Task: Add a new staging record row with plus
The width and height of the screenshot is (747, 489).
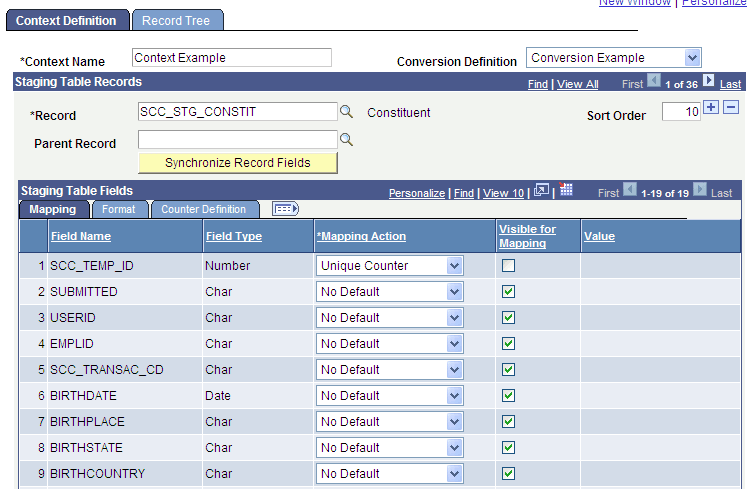Action: click(x=711, y=107)
